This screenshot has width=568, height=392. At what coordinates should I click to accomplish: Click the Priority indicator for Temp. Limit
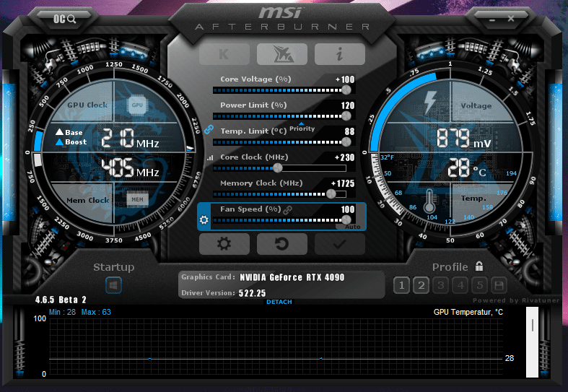[302, 128]
